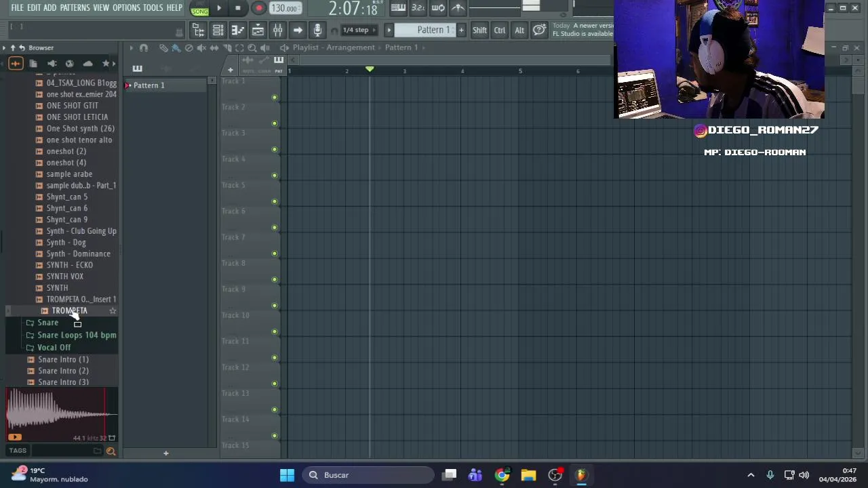The height and width of the screenshot is (488, 868).
Task: Toggle the loop recording icon
Action: click(438, 8)
